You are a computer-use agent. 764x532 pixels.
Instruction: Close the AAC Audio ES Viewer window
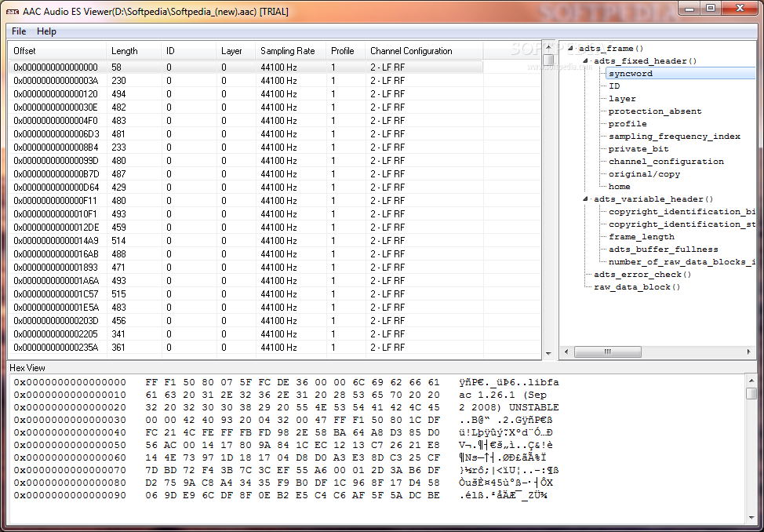tap(740, 9)
